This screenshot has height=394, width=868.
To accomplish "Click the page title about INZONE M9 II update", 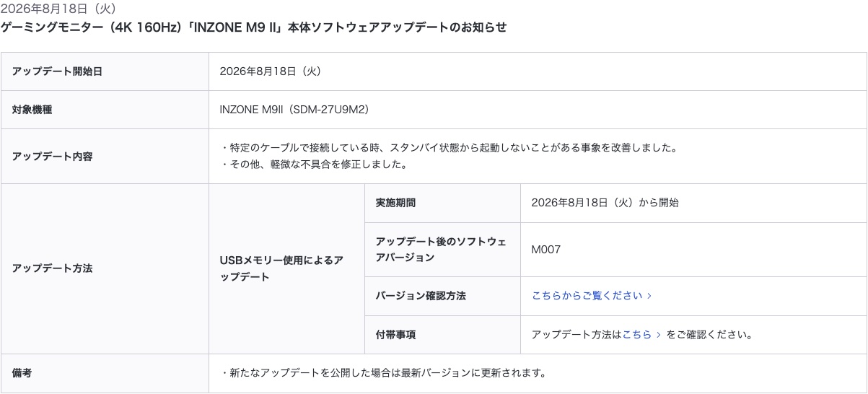I will point(254,27).
